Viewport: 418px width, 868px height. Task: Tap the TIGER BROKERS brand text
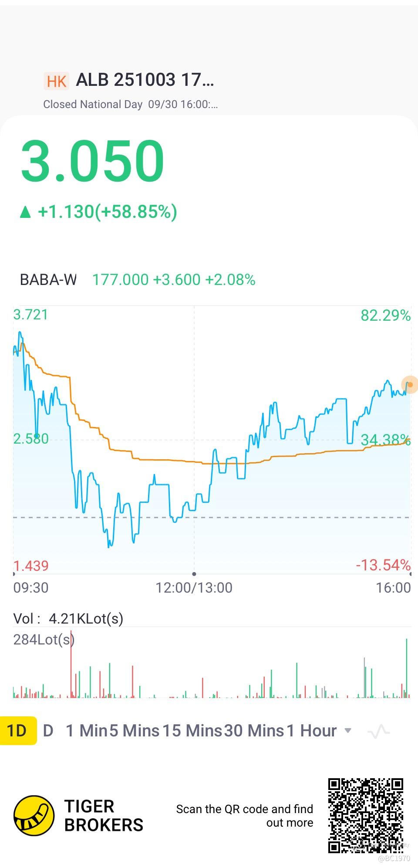pos(104,816)
